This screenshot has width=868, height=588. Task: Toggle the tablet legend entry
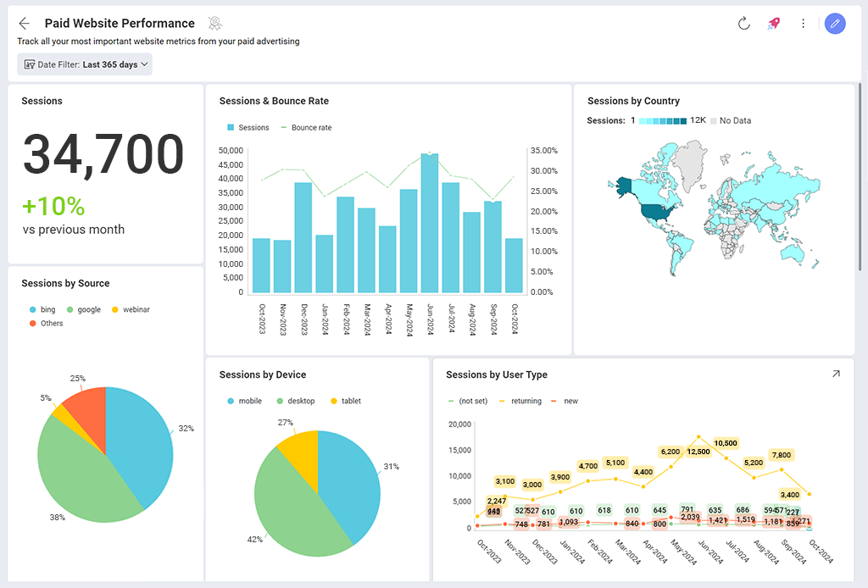click(346, 401)
